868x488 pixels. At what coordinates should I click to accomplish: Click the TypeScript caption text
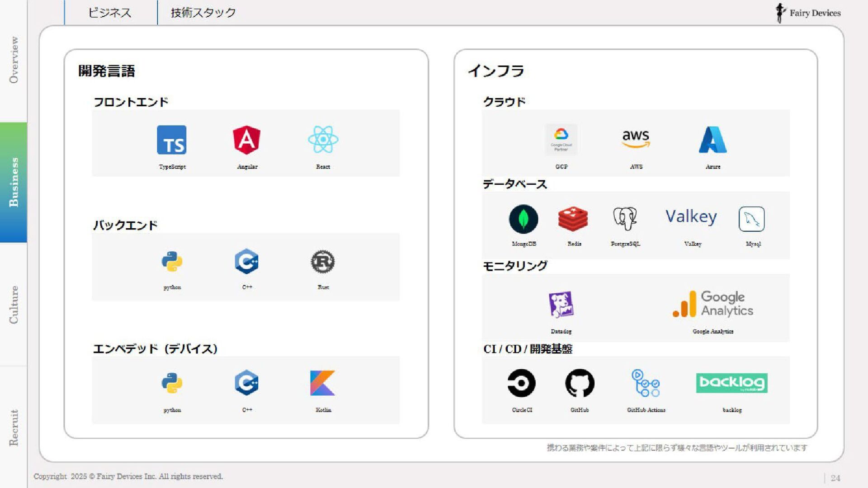pyautogui.click(x=172, y=167)
